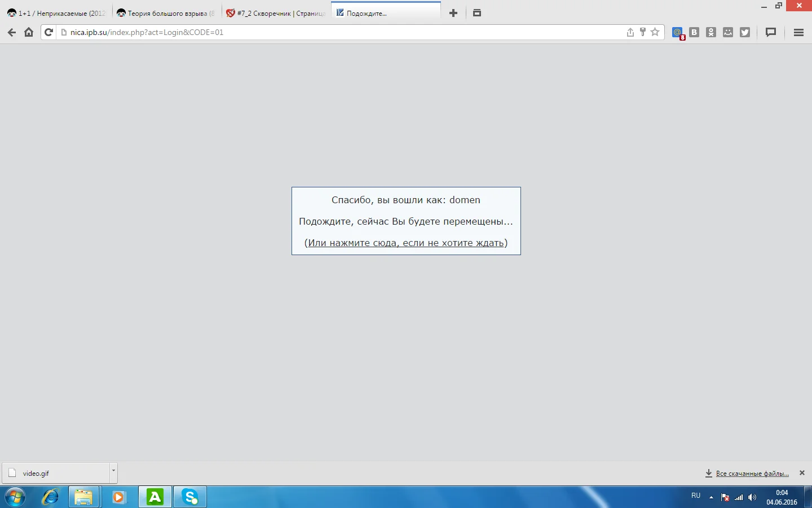Add a new tab with the plus icon
Screen dimensions: 812x508
click(x=453, y=13)
